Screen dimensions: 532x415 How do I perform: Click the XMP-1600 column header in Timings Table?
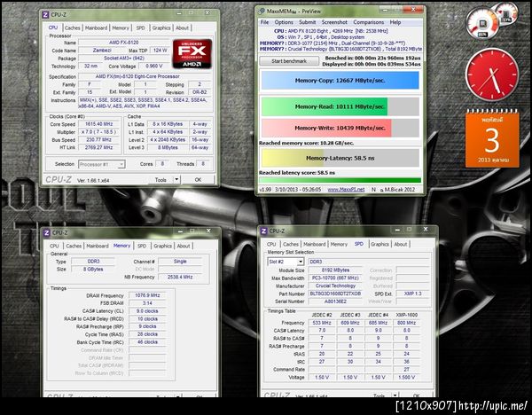point(406,315)
